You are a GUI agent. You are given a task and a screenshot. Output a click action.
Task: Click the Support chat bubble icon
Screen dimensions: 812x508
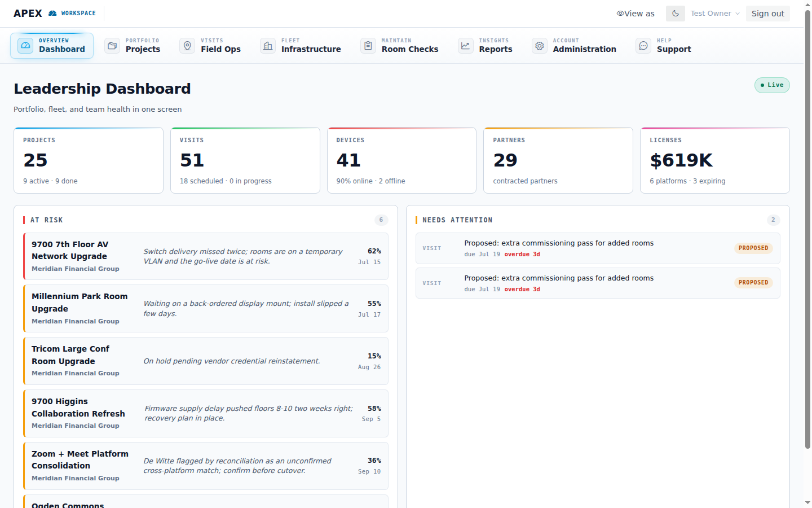click(643, 46)
